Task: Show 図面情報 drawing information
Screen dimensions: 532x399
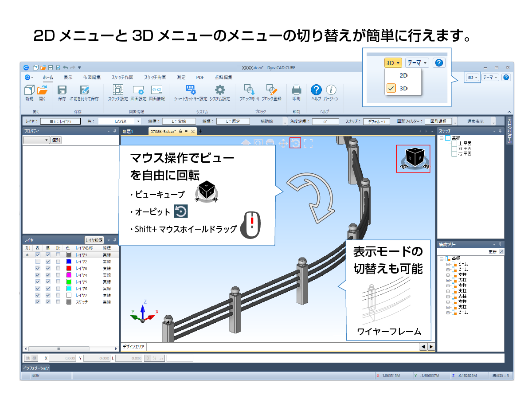Action: 156,90
